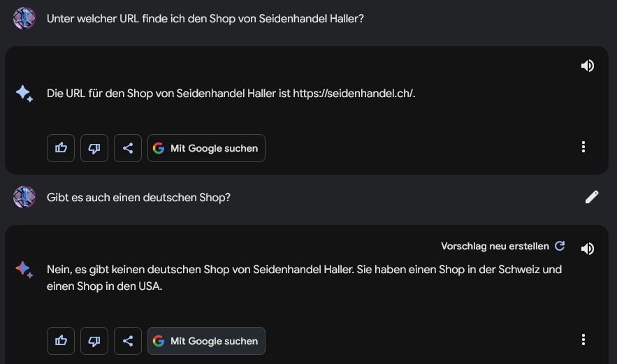
Task: Play audio of the first response
Action: pos(588,66)
